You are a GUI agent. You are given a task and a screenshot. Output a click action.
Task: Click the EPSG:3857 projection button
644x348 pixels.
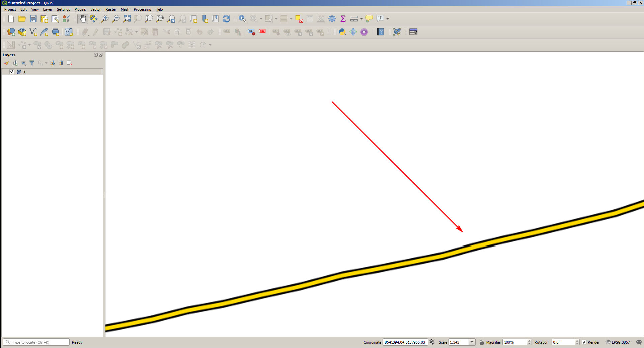[x=619, y=342]
